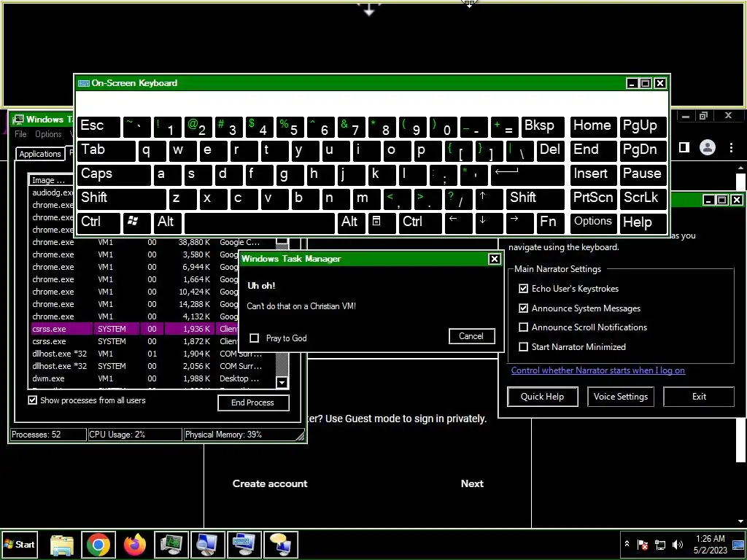The image size is (747, 560).
Task: Click the up arrow key on keyboard
Action: (x=488, y=198)
